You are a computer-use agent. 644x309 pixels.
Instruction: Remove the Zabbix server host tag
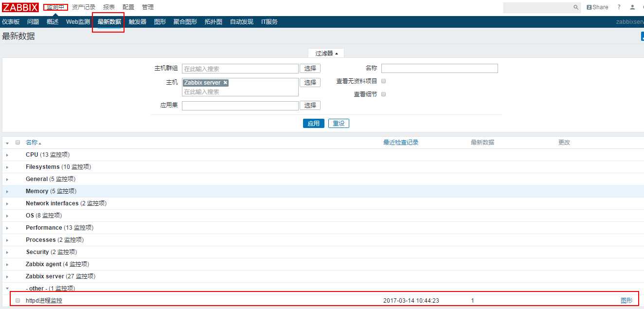225,83
